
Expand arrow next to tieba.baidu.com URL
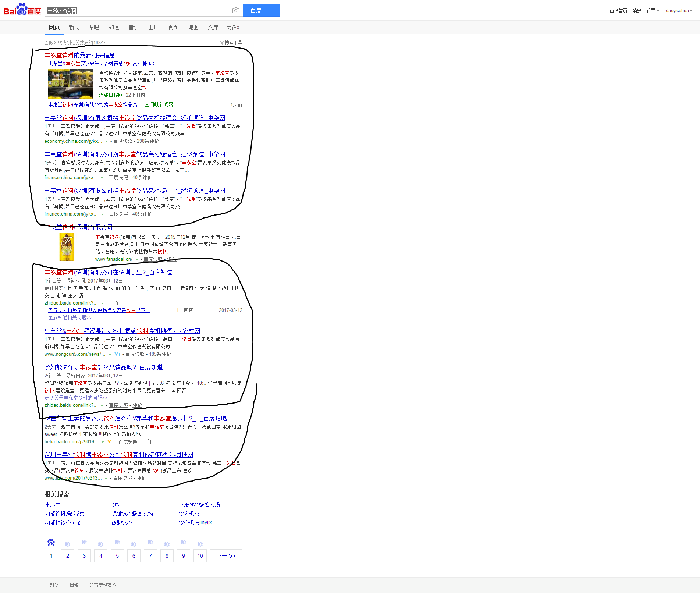click(103, 442)
